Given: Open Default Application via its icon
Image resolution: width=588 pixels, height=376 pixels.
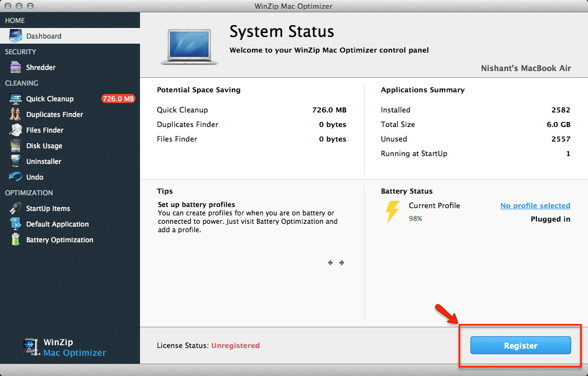Looking at the screenshot, I should click(16, 224).
